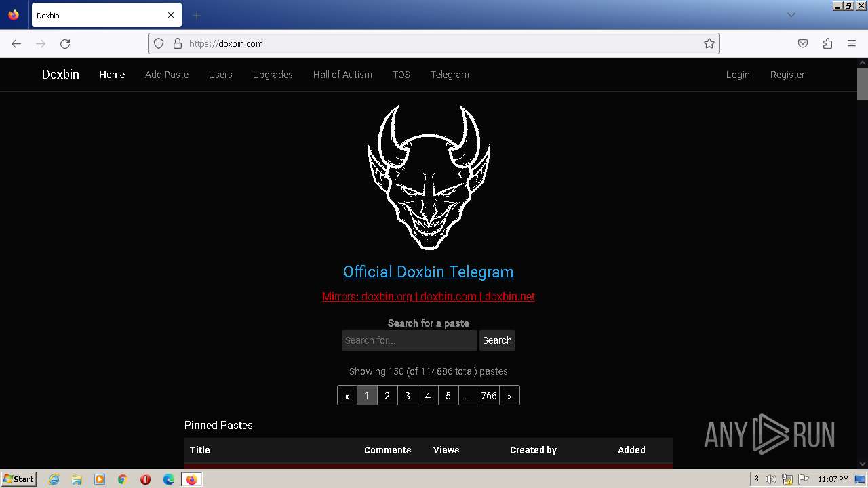This screenshot has width=868, height=488.
Task: Select page 1 in pagination
Action: coord(367,396)
